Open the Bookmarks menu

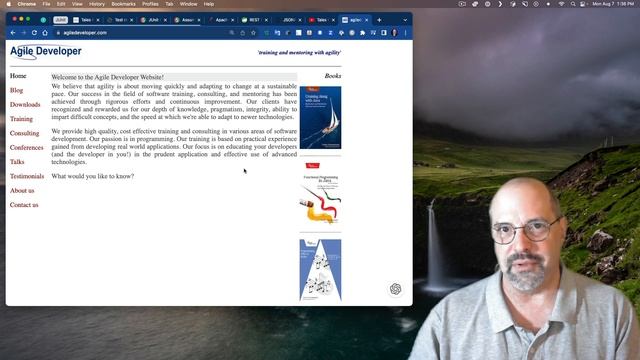pyautogui.click(x=123, y=4)
